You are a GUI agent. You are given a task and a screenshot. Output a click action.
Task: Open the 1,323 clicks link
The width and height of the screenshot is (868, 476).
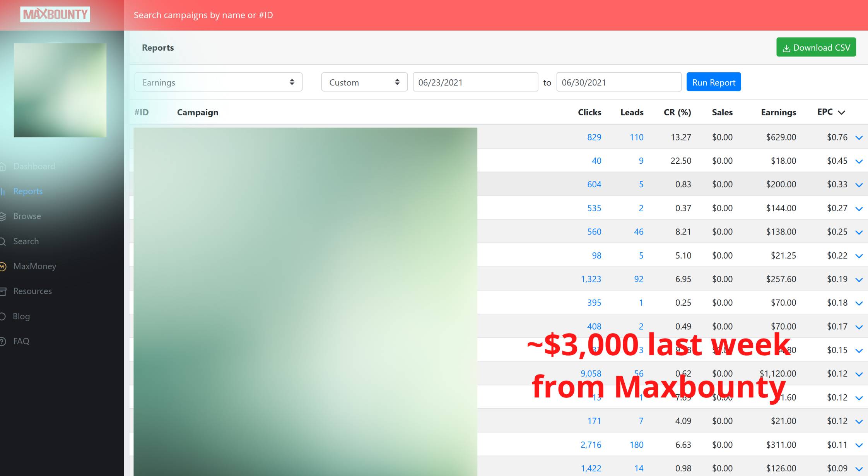591,279
